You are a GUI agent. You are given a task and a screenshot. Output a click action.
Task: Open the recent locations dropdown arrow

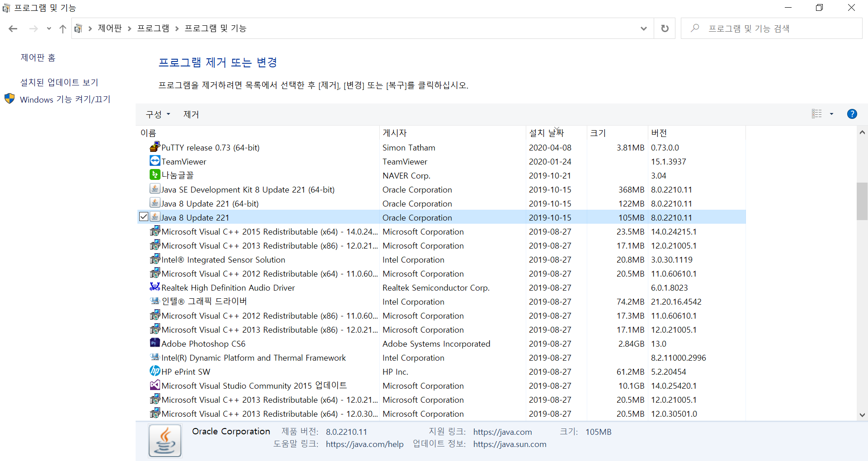coord(49,28)
